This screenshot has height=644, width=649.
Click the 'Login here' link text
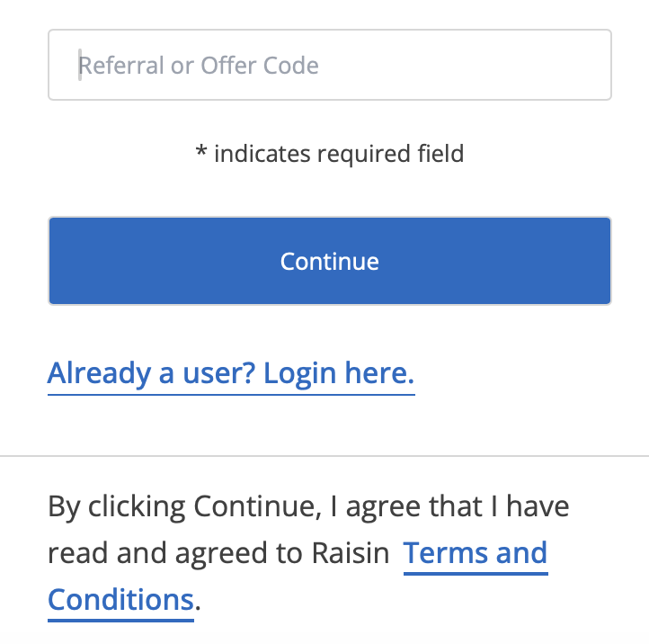[338, 372]
